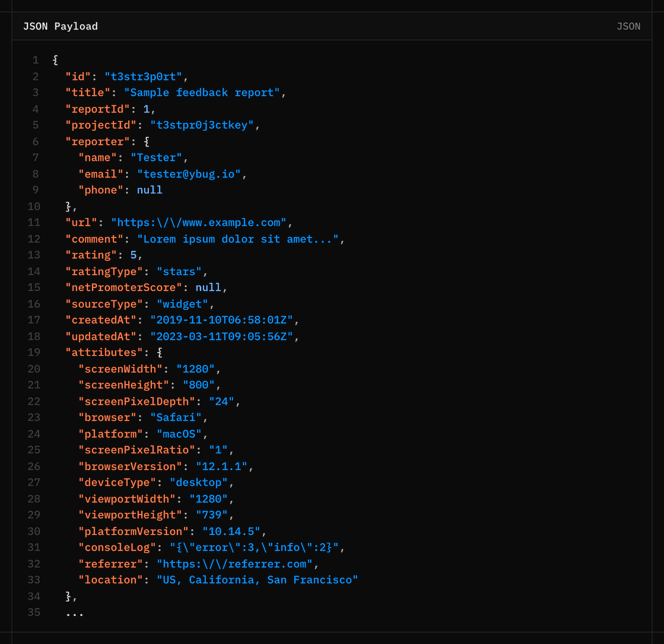664x644 pixels.
Task: Select the projectId value "t3stpr0j3ctkey"
Action: 202,125
